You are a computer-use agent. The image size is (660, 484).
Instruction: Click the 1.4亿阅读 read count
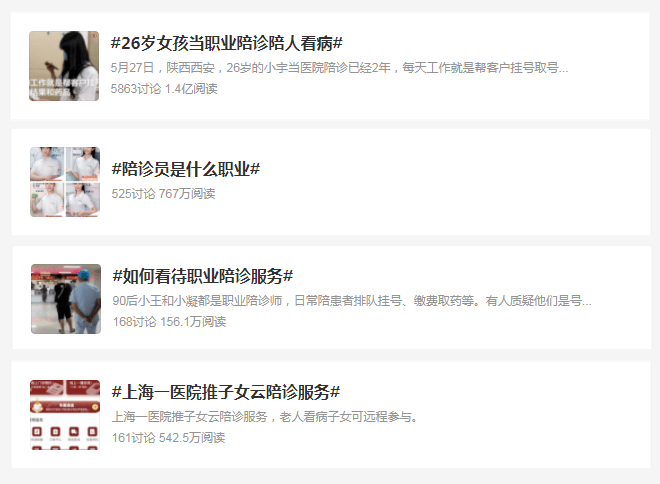(191, 89)
